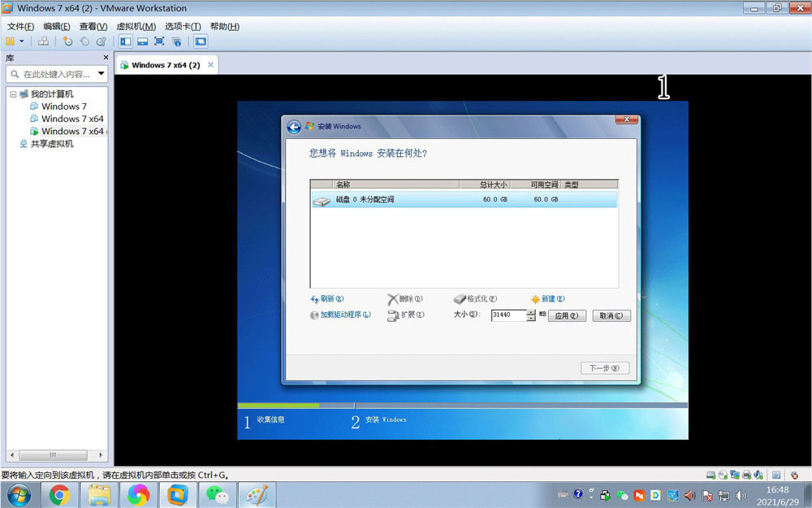Click the 应用 apply button

(567, 315)
